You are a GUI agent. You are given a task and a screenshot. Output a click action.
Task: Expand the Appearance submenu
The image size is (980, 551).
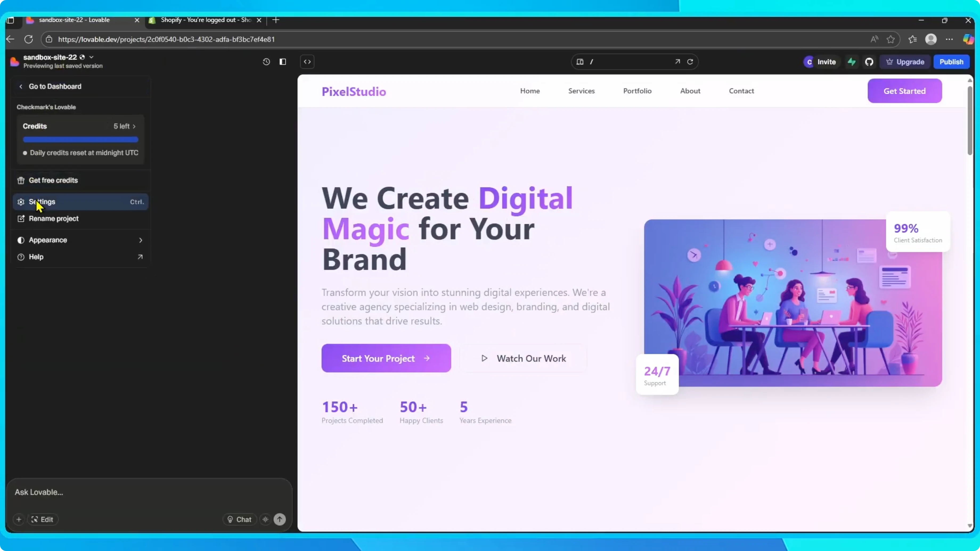pos(81,240)
